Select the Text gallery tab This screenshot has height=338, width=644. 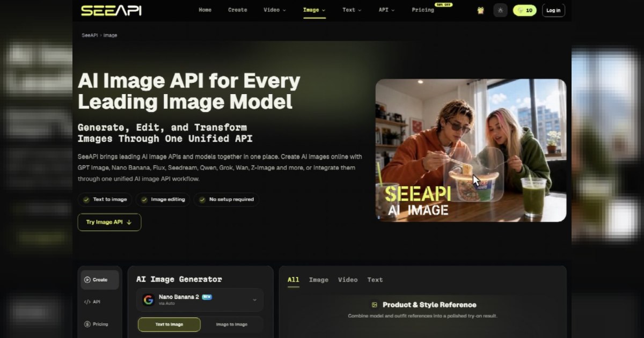tap(375, 280)
